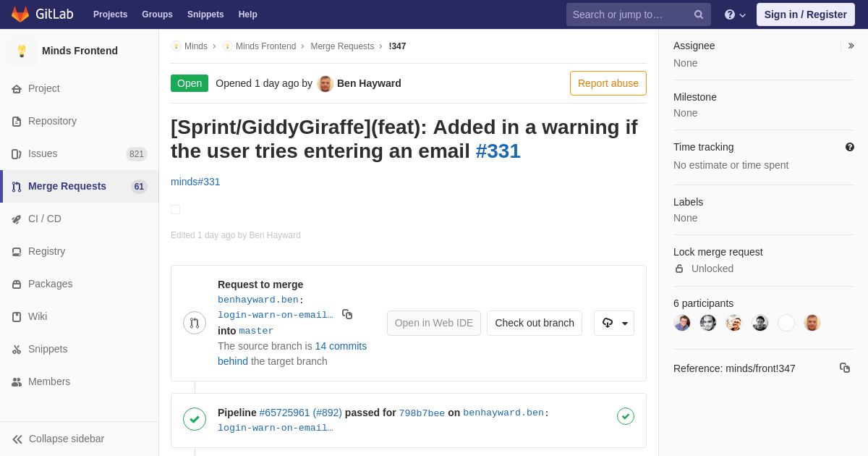Click the last participant avatar
The height and width of the screenshot is (456, 868).
[x=812, y=323]
